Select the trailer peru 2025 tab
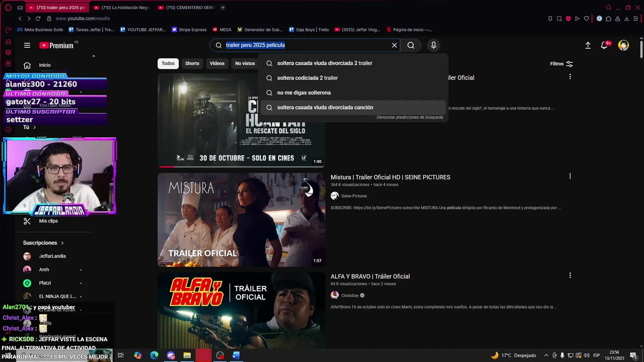 [58, 8]
